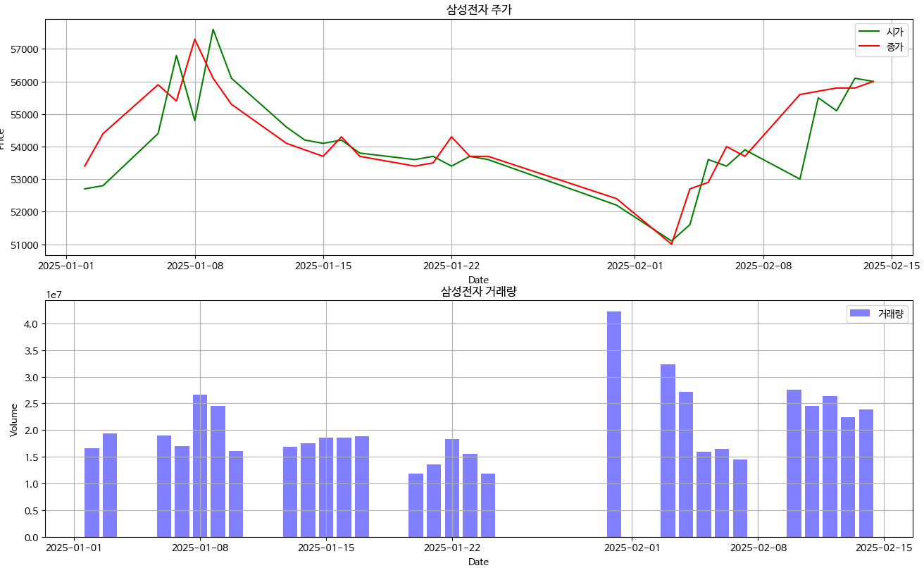Click 2025-01-08 on the price chart axis
The image size is (924, 568).
[x=194, y=266]
